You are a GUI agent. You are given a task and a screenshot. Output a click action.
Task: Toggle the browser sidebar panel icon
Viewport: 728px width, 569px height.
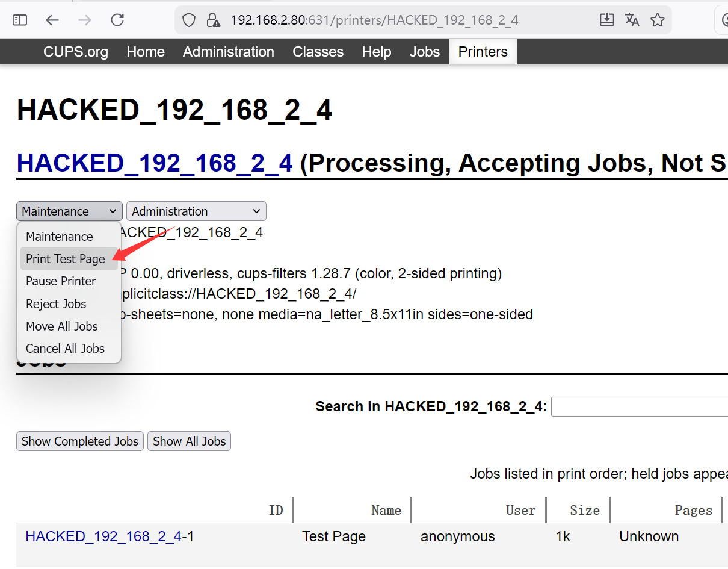[x=20, y=20]
